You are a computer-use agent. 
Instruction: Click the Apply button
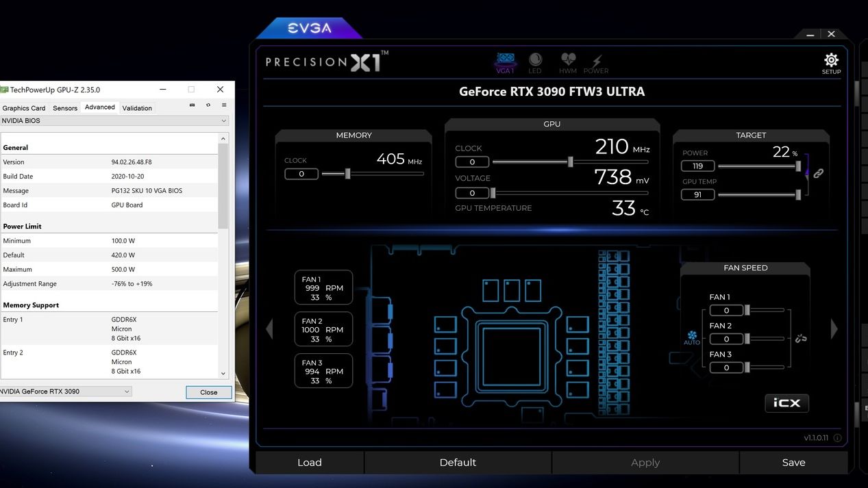coord(645,463)
